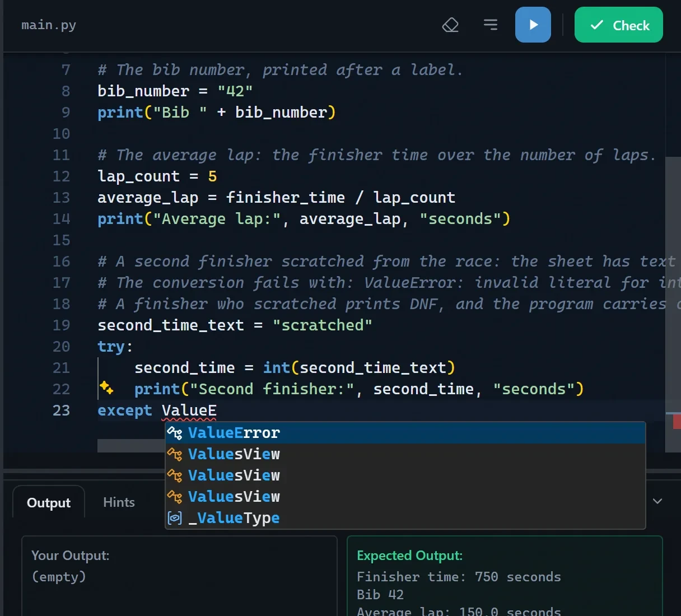Image resolution: width=681 pixels, height=616 pixels.
Task: Click the variable icon beside _ValueType
Action: pyautogui.click(x=175, y=518)
